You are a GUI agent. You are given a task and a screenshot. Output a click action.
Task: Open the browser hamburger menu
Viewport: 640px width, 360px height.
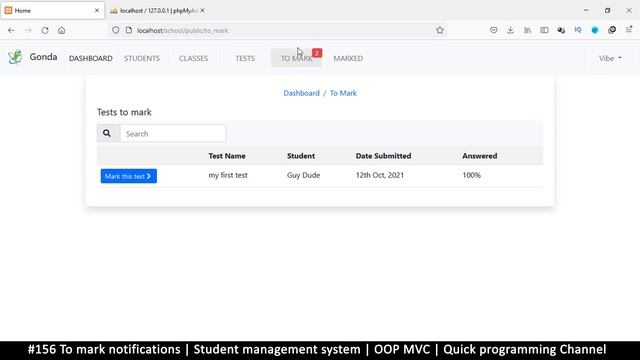(x=629, y=29)
